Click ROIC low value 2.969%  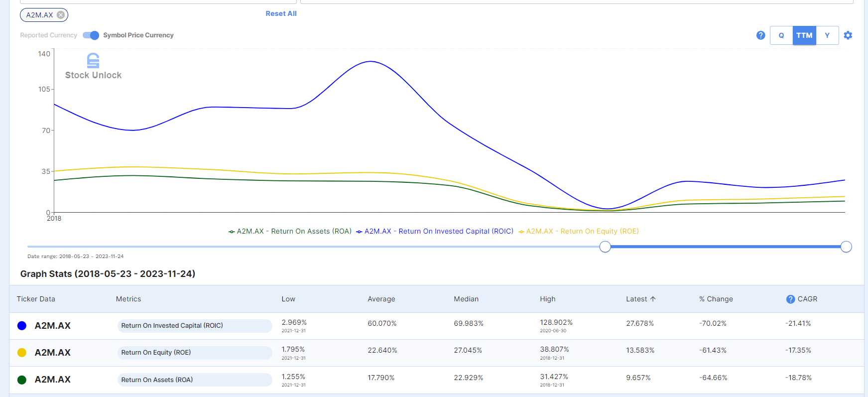[294, 322]
